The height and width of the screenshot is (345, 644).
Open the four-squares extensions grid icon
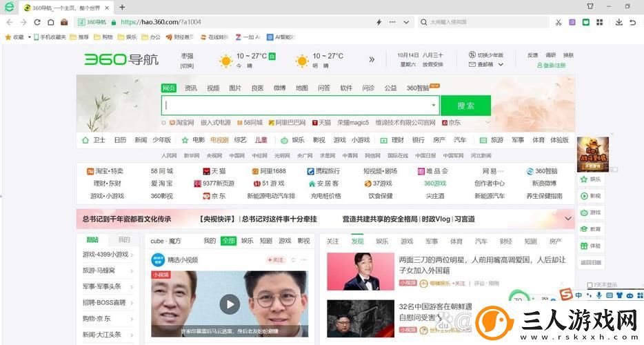click(600, 22)
